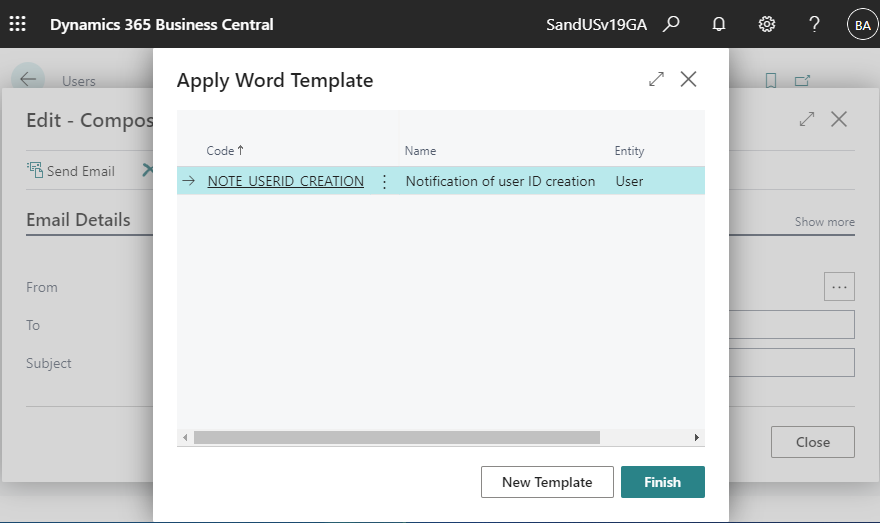
Task: Open the From field ellipsis button
Action: click(840, 287)
